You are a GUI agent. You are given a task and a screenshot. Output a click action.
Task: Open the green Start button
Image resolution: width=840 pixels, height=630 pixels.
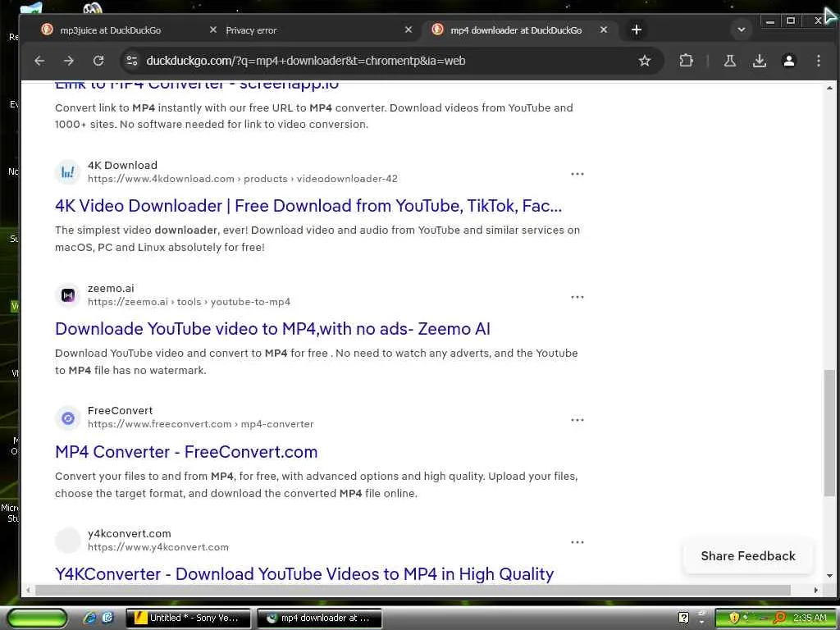pos(37,618)
